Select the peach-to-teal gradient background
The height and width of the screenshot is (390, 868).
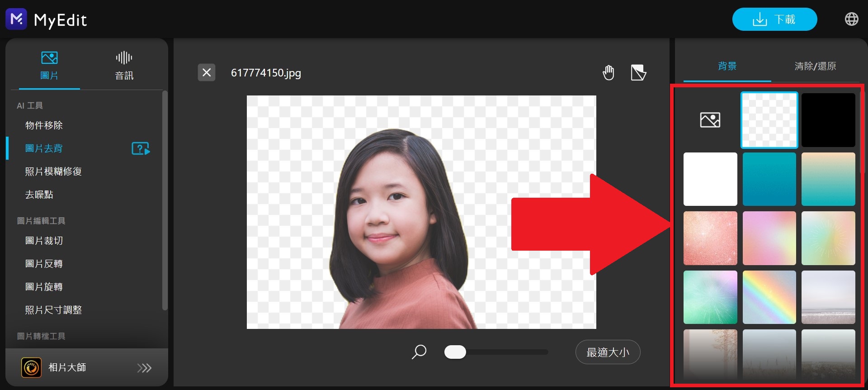pos(828,179)
